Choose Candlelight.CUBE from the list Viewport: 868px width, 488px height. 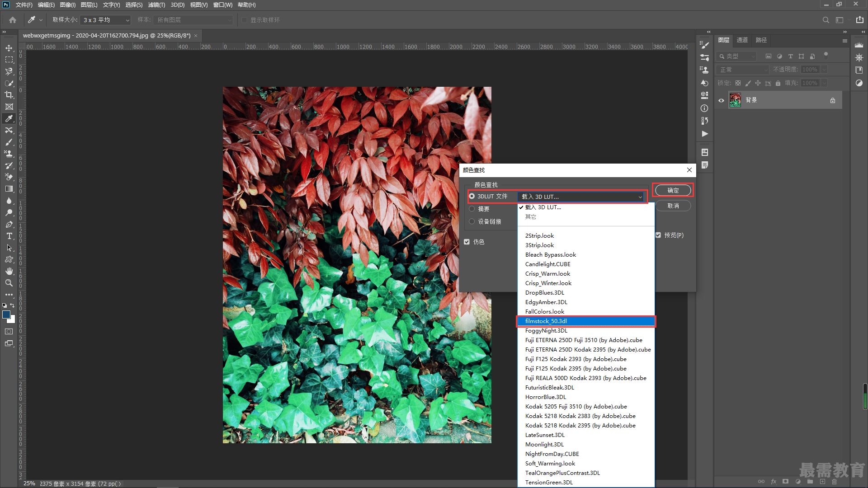click(x=586, y=264)
